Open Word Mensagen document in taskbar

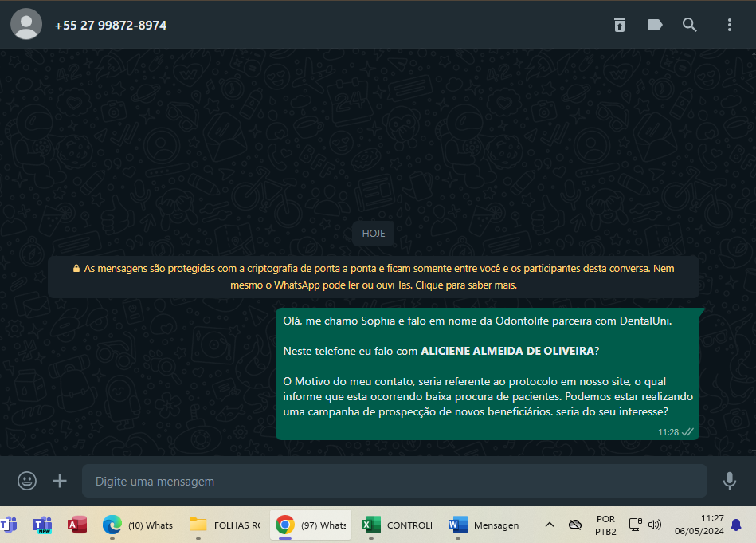484,525
